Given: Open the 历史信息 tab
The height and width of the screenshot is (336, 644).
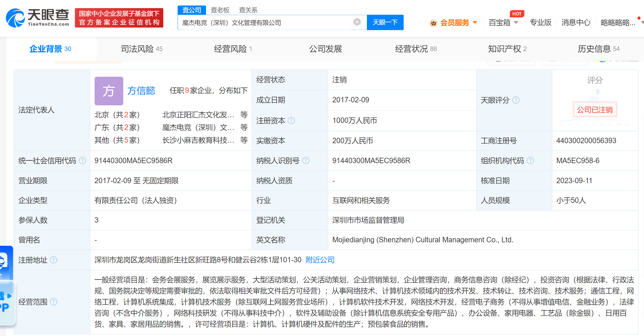Looking at the screenshot, I should [599, 49].
